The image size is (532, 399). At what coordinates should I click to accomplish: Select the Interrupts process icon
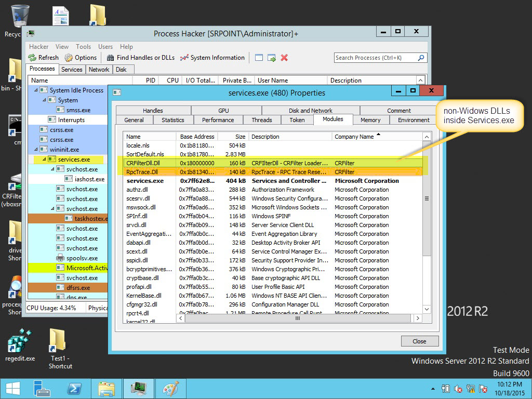pyautogui.click(x=52, y=119)
